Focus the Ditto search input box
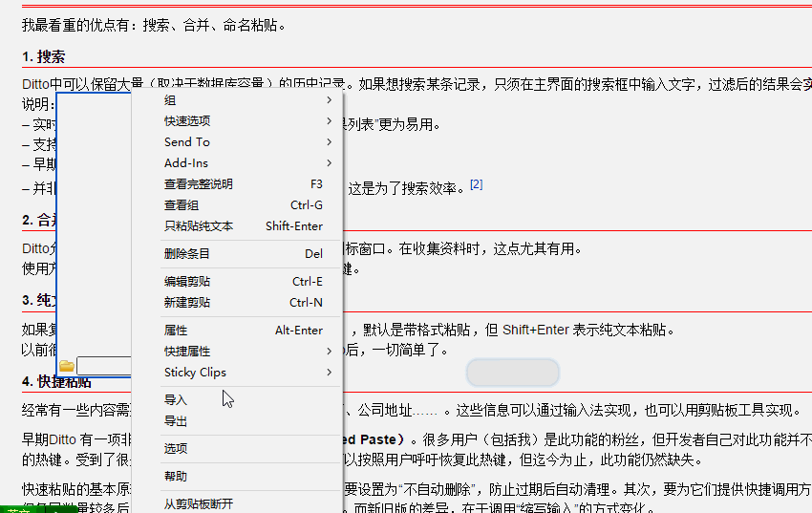 tap(104, 366)
